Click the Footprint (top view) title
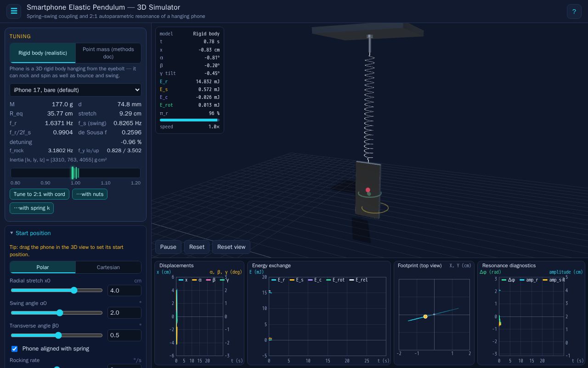 click(x=419, y=265)
